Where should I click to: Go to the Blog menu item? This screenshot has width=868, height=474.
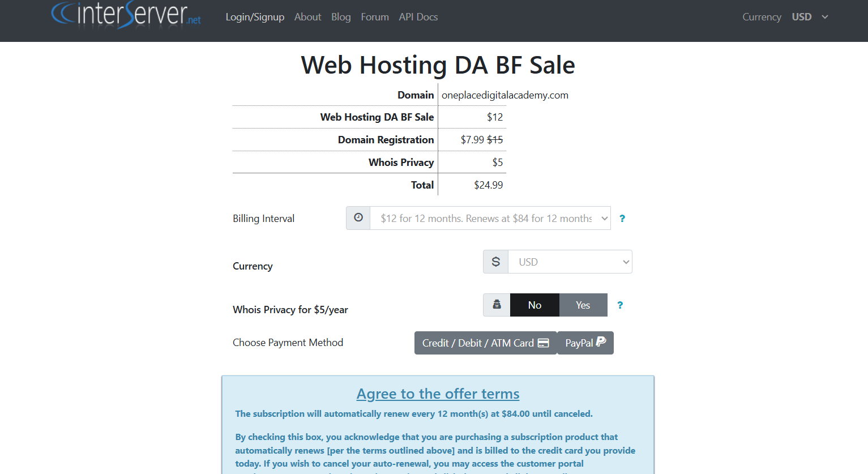click(341, 17)
